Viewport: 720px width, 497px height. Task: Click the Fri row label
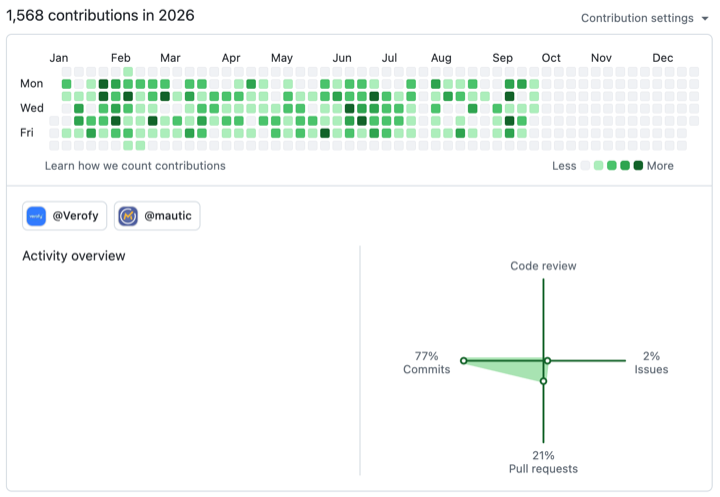pyautogui.click(x=27, y=133)
